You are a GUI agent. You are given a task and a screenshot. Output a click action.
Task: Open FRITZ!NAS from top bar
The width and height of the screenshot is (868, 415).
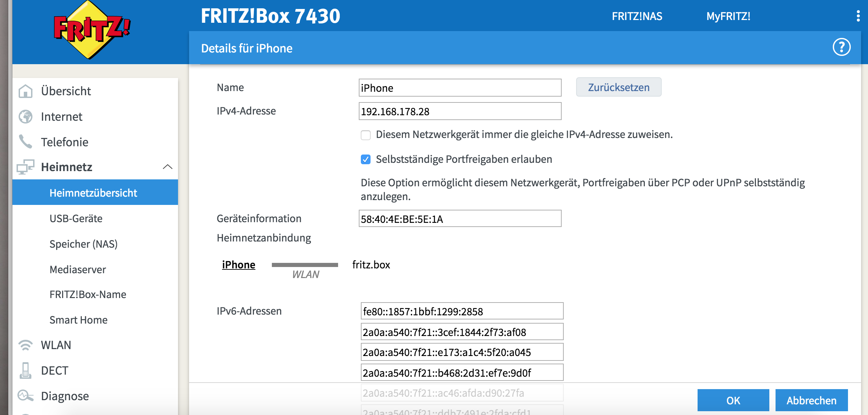[x=637, y=16]
